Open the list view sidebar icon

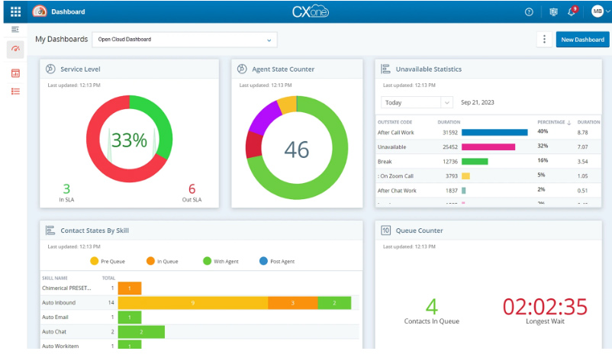[15, 92]
